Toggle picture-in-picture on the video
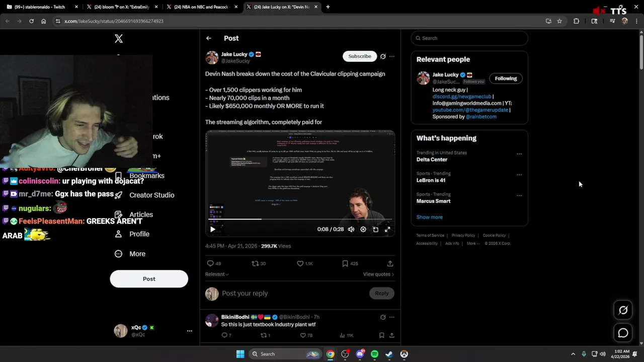 tap(375, 229)
